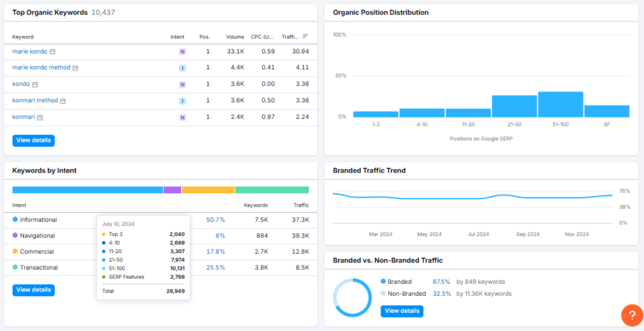Click the CPC column header

tap(262, 37)
